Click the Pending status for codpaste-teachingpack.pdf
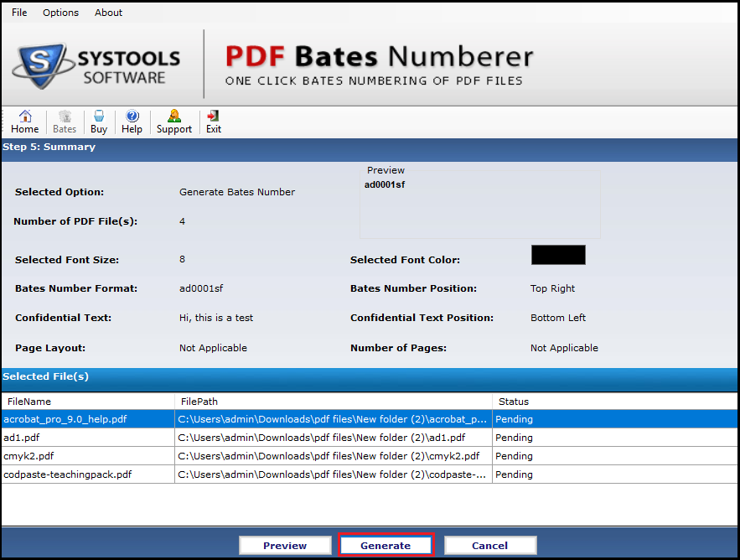This screenshot has width=740, height=560. [x=514, y=474]
